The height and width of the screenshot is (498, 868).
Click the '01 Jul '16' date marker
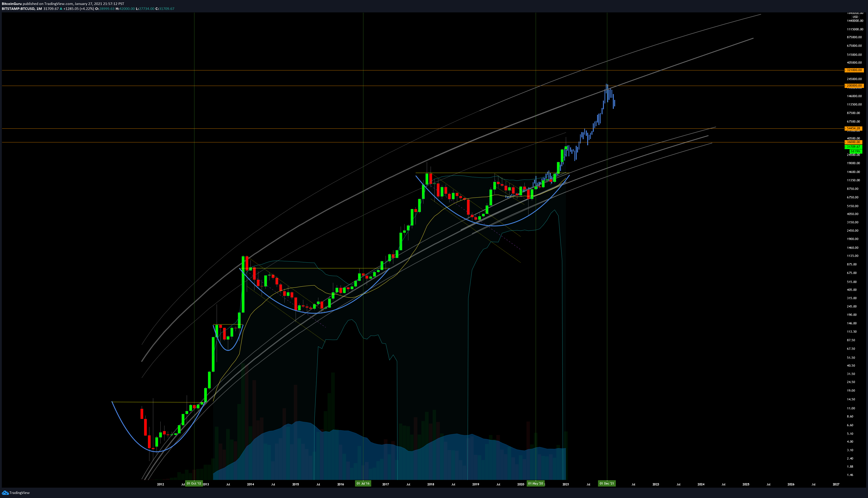click(363, 484)
